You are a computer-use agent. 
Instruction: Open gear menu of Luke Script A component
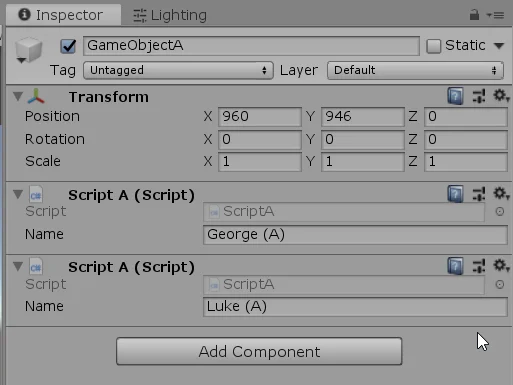501,265
